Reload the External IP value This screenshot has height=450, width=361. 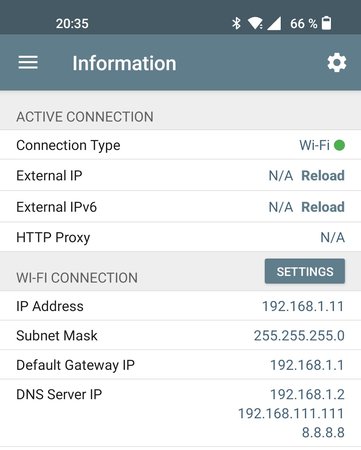point(323,176)
